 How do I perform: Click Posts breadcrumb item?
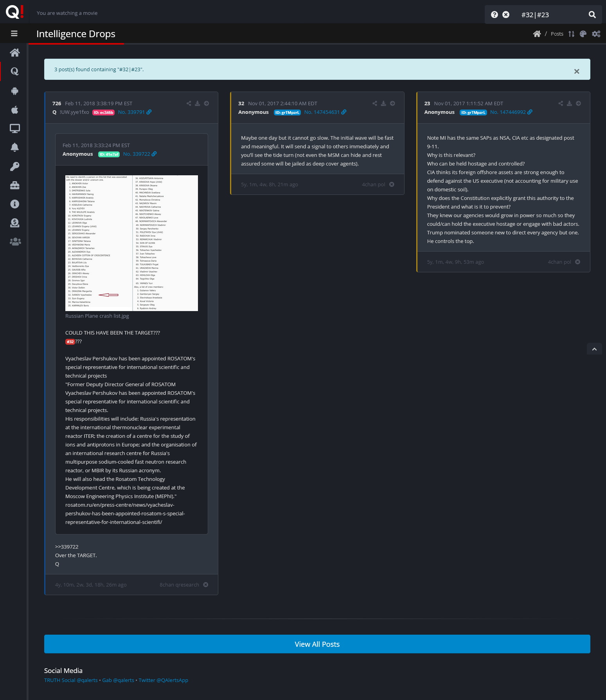tap(557, 34)
